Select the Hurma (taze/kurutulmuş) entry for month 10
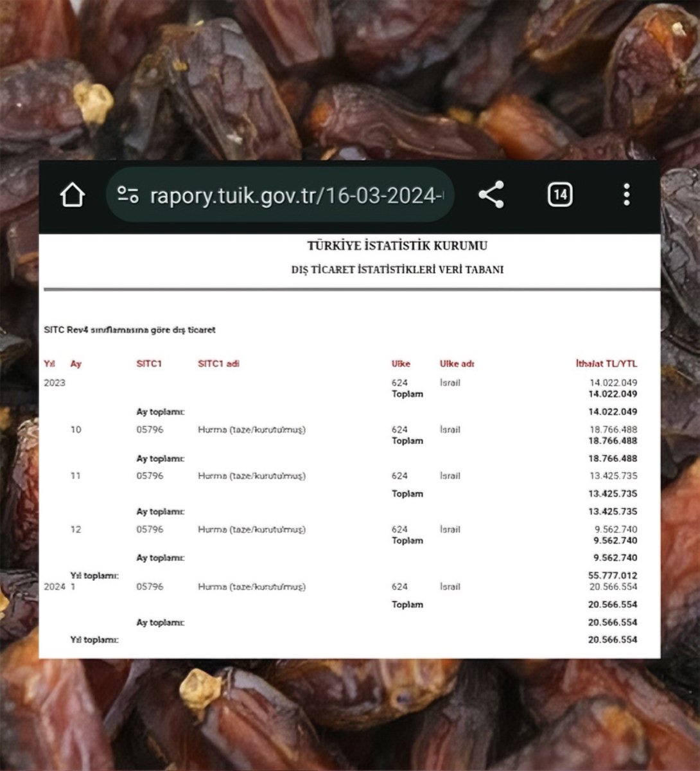This screenshot has height=771, width=700. pos(250,429)
